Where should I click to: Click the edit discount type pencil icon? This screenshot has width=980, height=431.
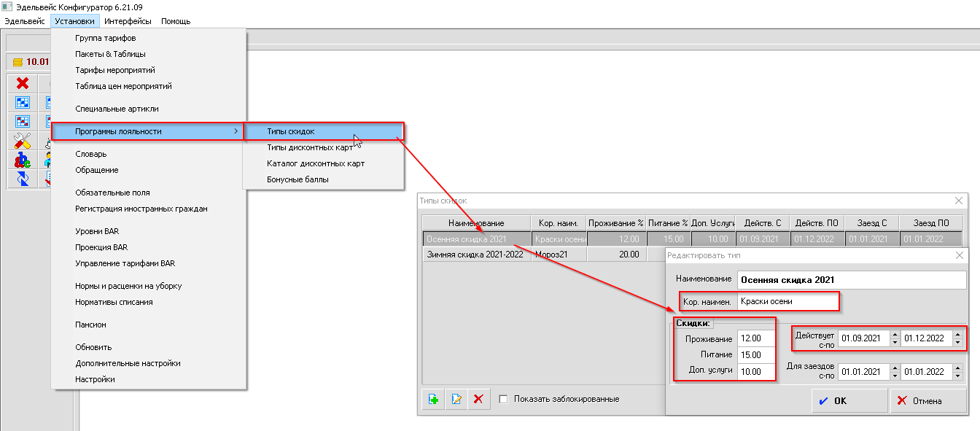point(456,399)
